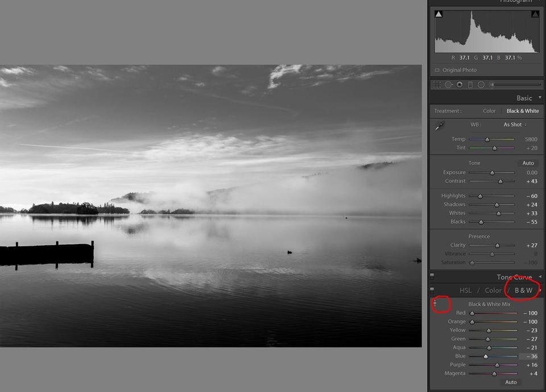
Task: Click the Highlights slider handle
Action: [x=480, y=196]
